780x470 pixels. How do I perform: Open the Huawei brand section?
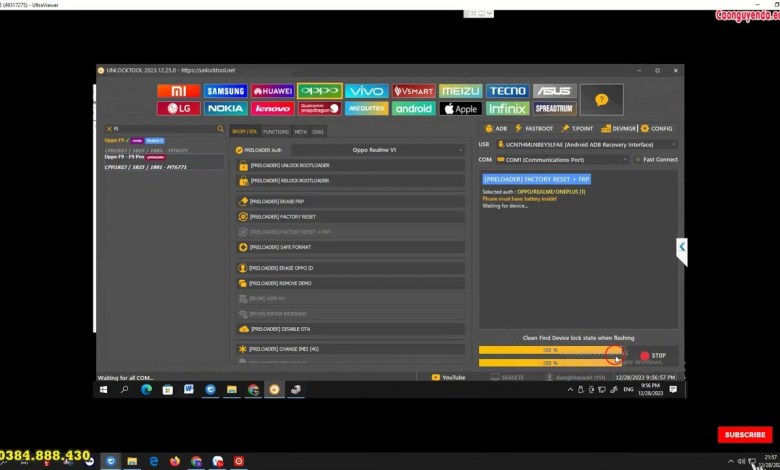click(x=272, y=91)
